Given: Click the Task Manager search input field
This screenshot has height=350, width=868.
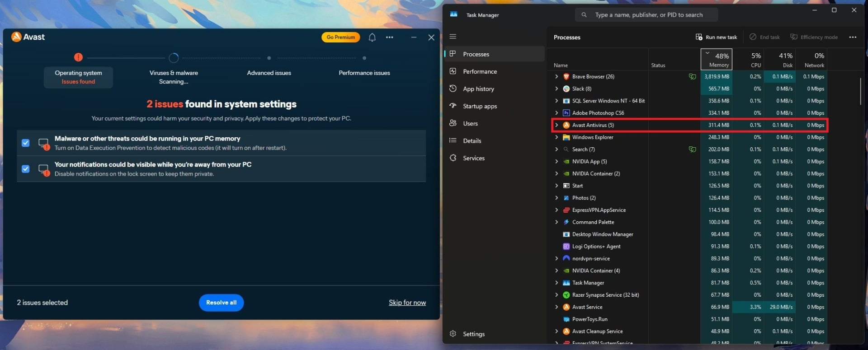Looking at the screenshot, I should (646, 15).
